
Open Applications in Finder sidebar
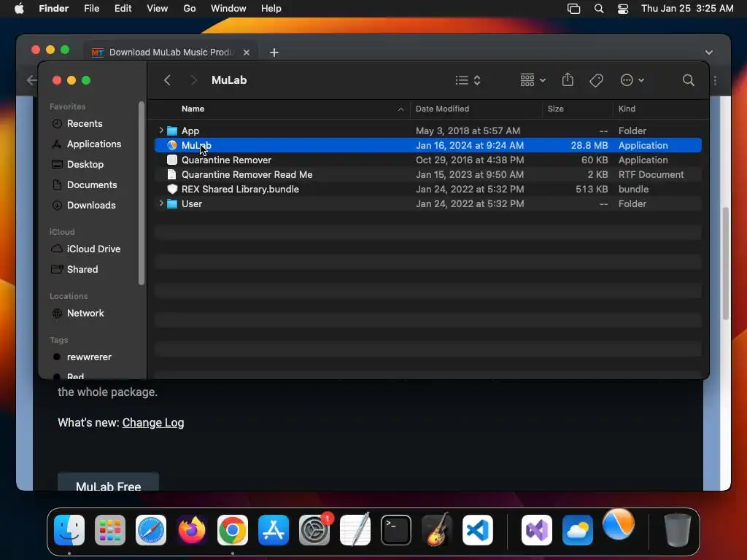click(x=86, y=144)
